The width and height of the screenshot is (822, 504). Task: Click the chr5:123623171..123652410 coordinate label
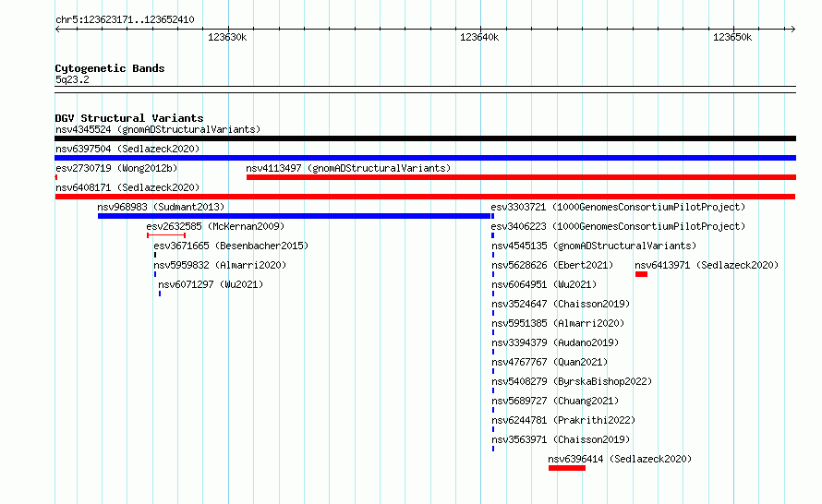tap(125, 20)
